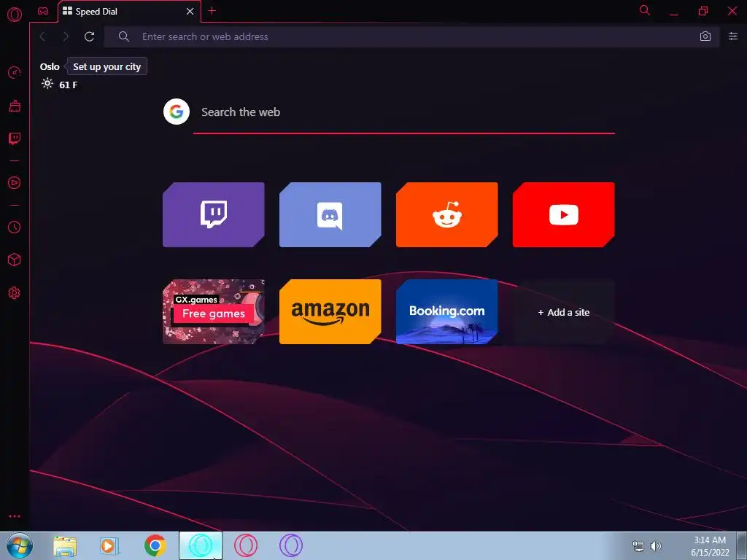This screenshot has width=747, height=560.
Task: Open Twitch panel in sidebar
Action: click(15, 139)
